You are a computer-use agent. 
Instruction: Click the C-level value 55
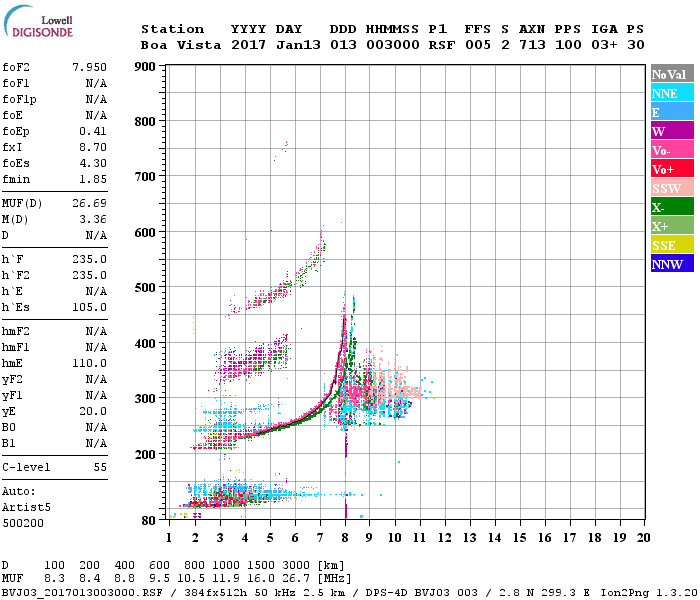[x=99, y=467]
